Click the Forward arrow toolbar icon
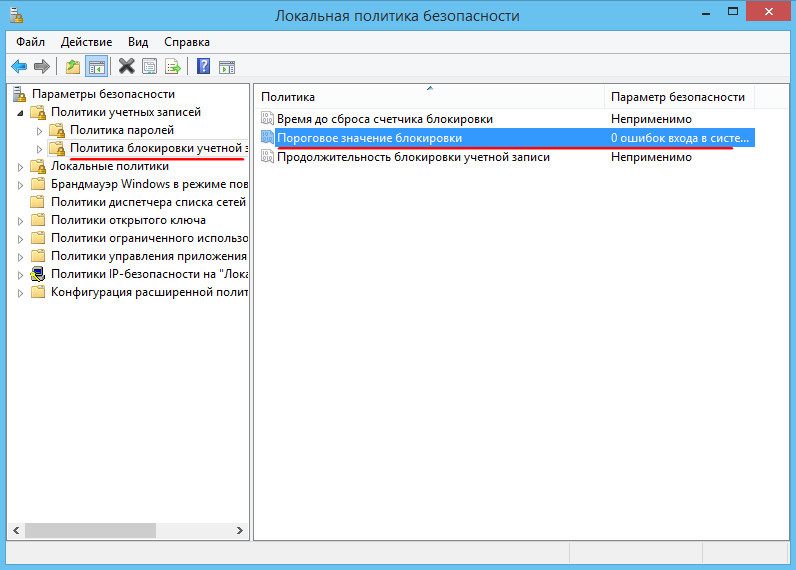Image resolution: width=796 pixels, height=570 pixels. point(42,66)
